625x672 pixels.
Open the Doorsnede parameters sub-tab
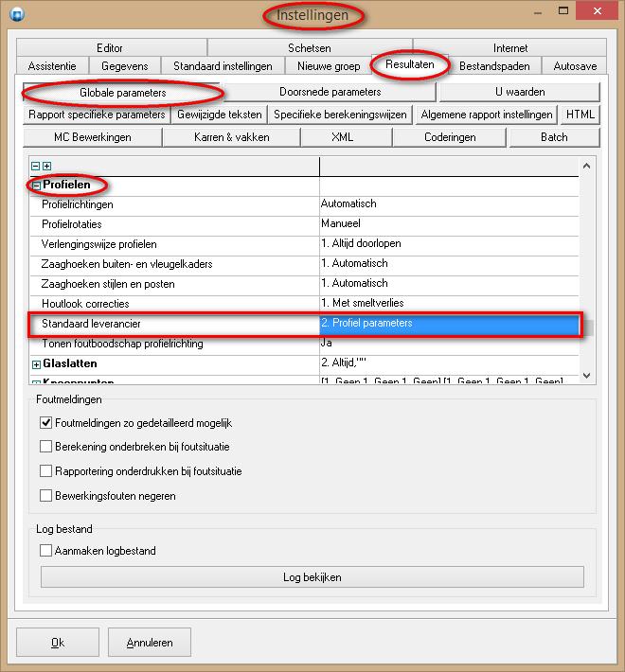coord(330,92)
